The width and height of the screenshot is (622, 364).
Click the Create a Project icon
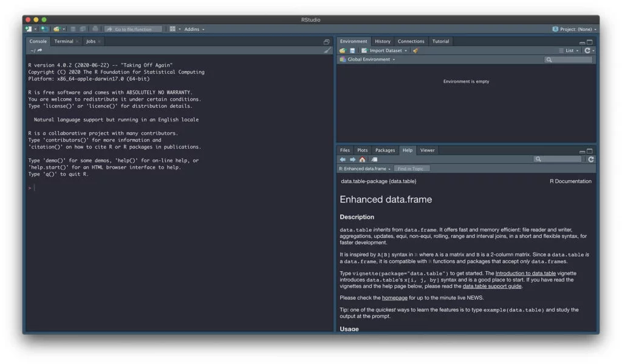[x=44, y=29]
